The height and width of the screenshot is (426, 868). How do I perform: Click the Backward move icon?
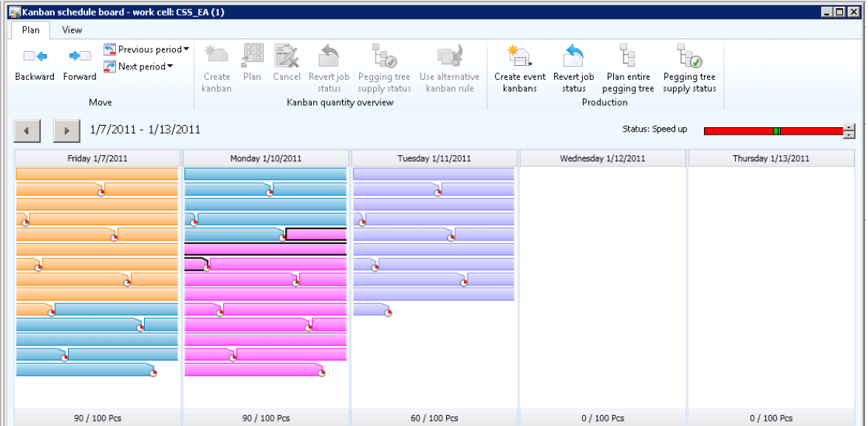tap(35, 57)
